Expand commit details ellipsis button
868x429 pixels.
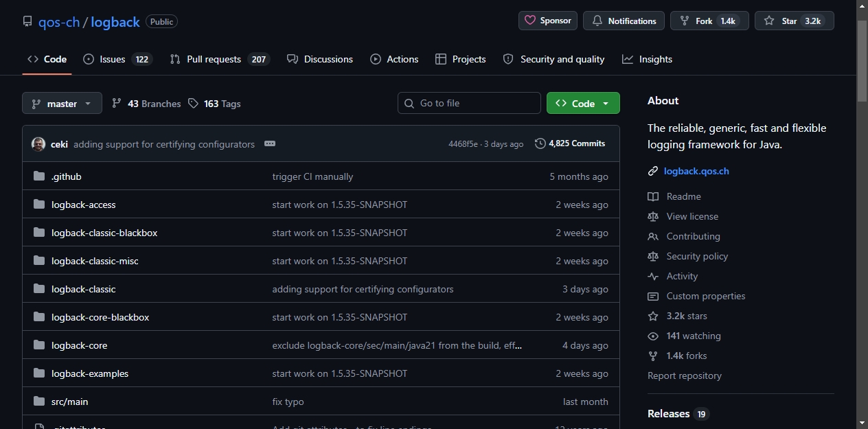(x=270, y=143)
